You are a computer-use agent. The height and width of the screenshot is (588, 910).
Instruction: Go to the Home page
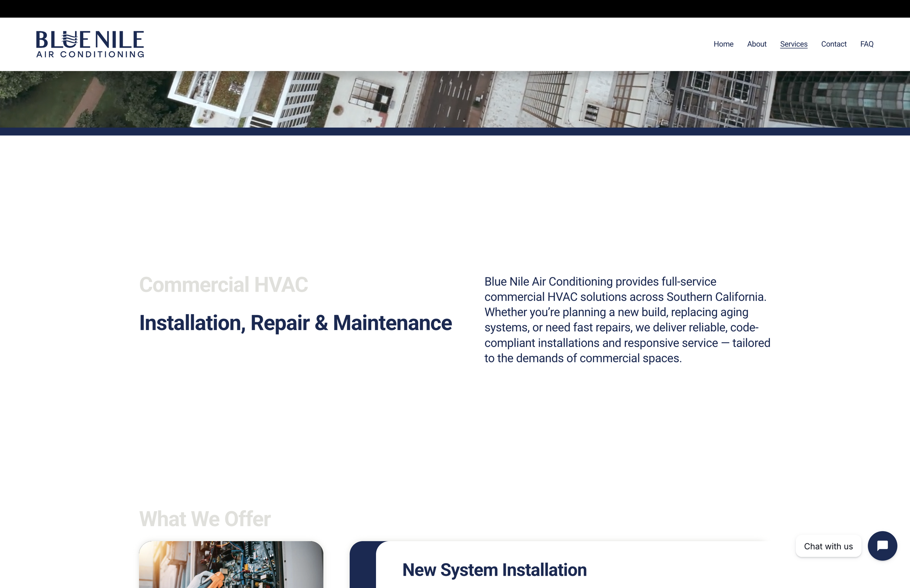(723, 44)
